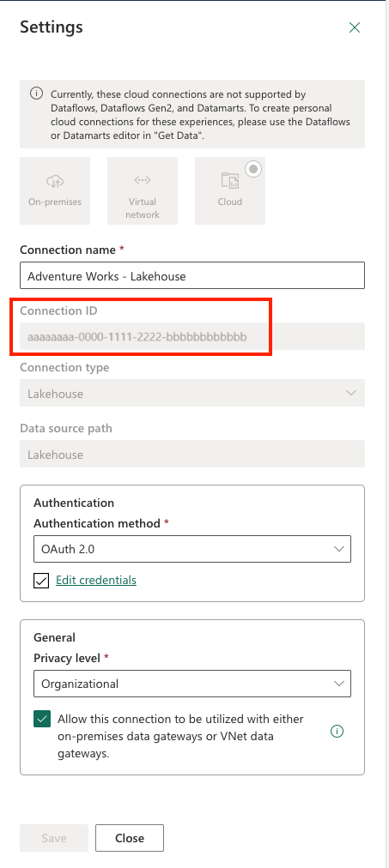This screenshot has height=868, width=389.
Task: Open the Authentication method dropdown
Action: tap(192, 549)
